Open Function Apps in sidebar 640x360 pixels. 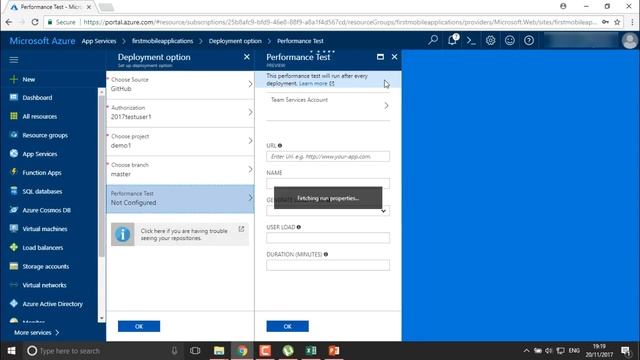42,173
